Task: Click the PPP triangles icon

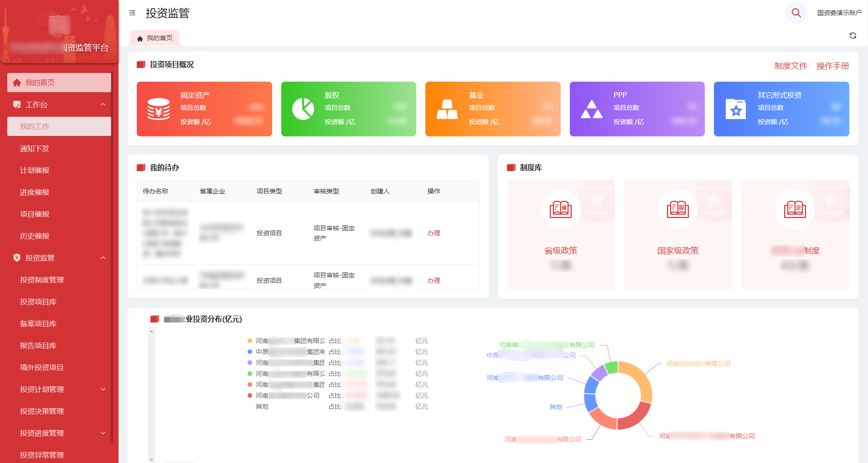Action: click(x=591, y=109)
